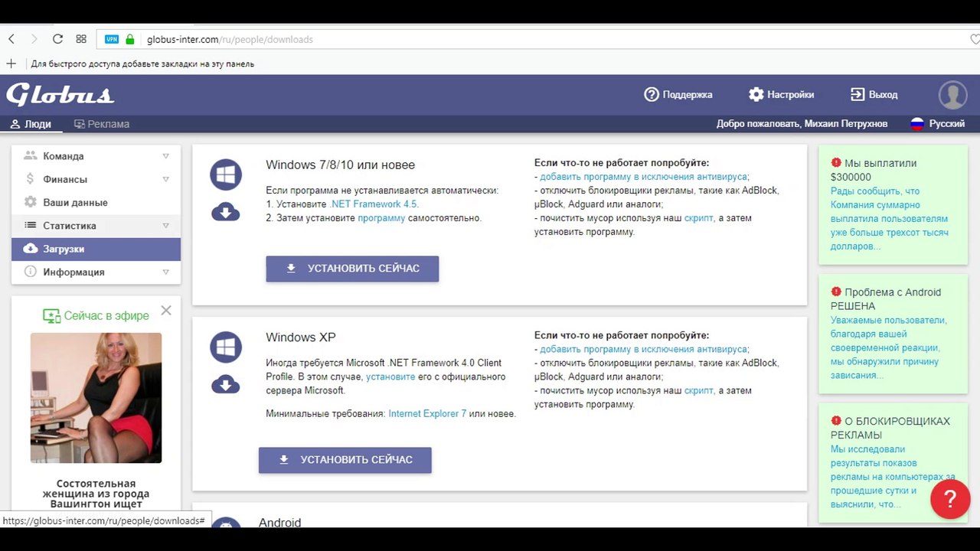The image size is (980, 551).
Task: Click 'Добро пожаловать, Михаил Петрухнов' greeting
Action: [802, 123]
